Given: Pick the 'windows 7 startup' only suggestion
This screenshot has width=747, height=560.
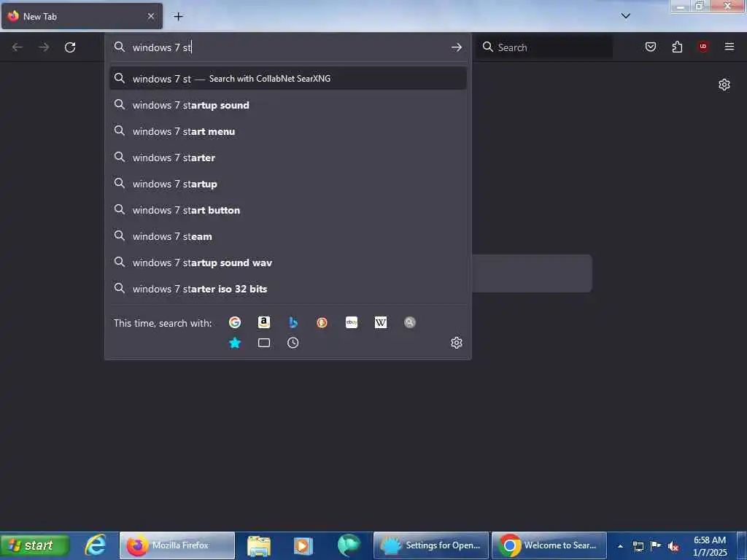Looking at the screenshot, I should pyautogui.click(x=287, y=184).
